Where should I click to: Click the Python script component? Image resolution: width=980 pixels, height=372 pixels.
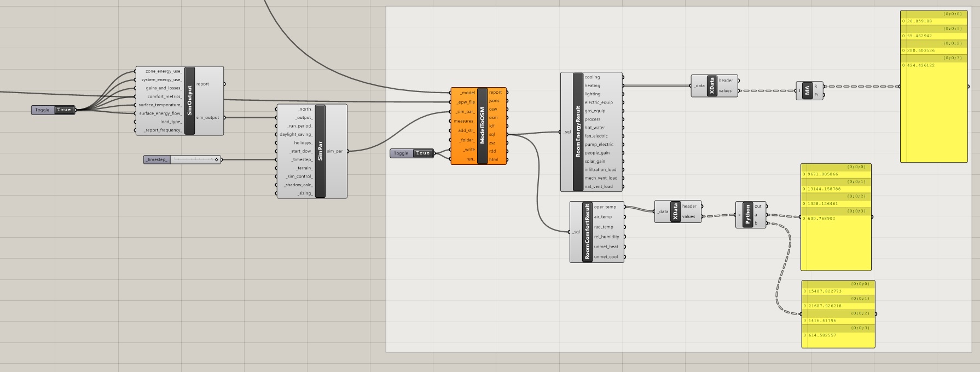coord(747,214)
